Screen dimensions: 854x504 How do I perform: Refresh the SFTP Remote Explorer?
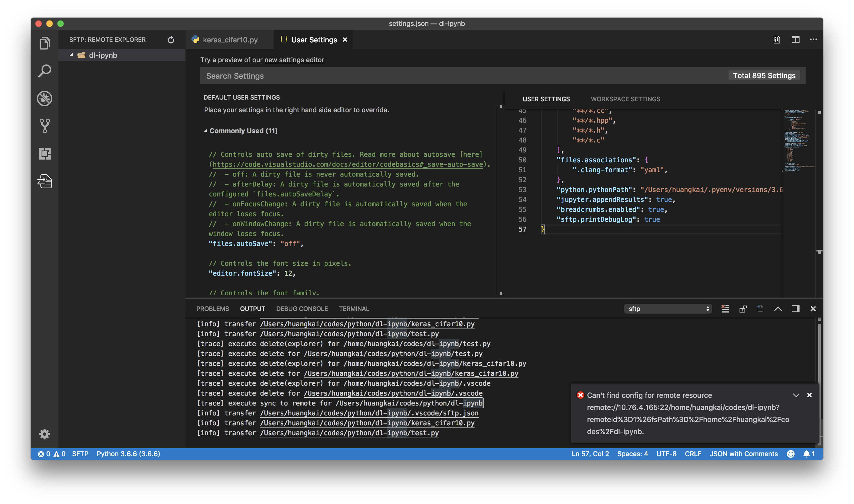[171, 40]
